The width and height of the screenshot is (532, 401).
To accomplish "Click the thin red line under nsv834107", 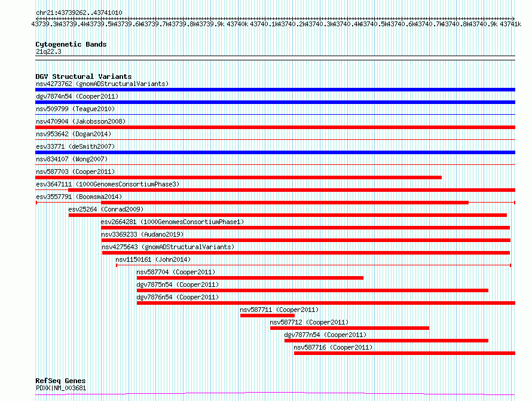I will tap(275, 164).
